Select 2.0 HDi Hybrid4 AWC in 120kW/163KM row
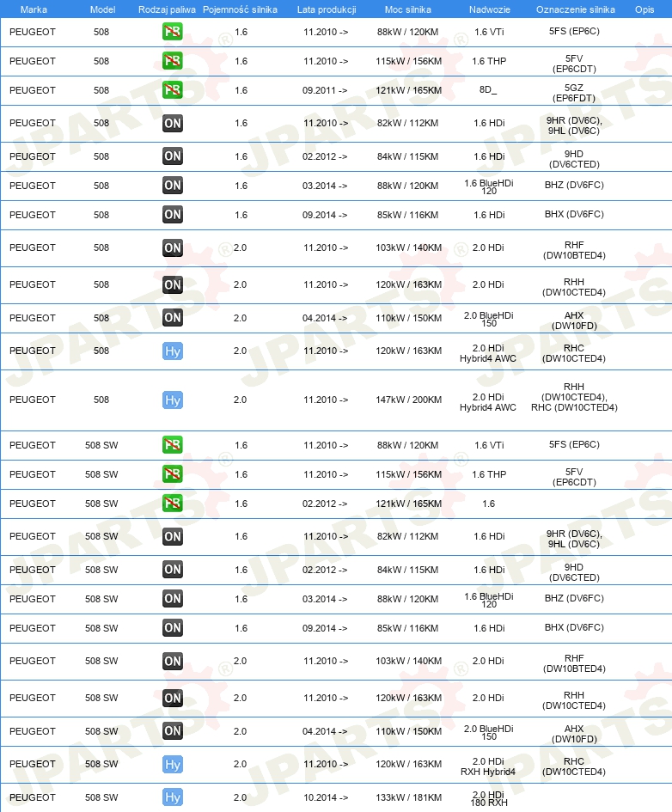 point(488,353)
